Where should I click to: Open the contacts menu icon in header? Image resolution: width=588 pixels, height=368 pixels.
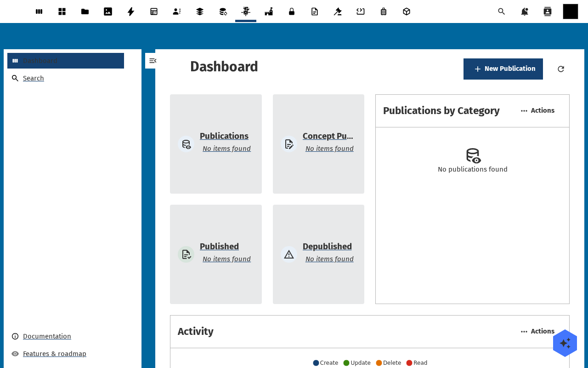click(548, 11)
